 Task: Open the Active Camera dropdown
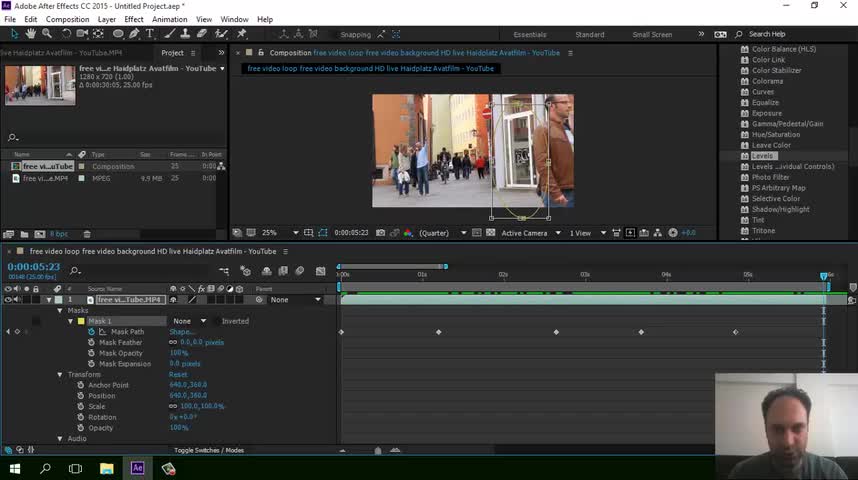[x=530, y=233]
